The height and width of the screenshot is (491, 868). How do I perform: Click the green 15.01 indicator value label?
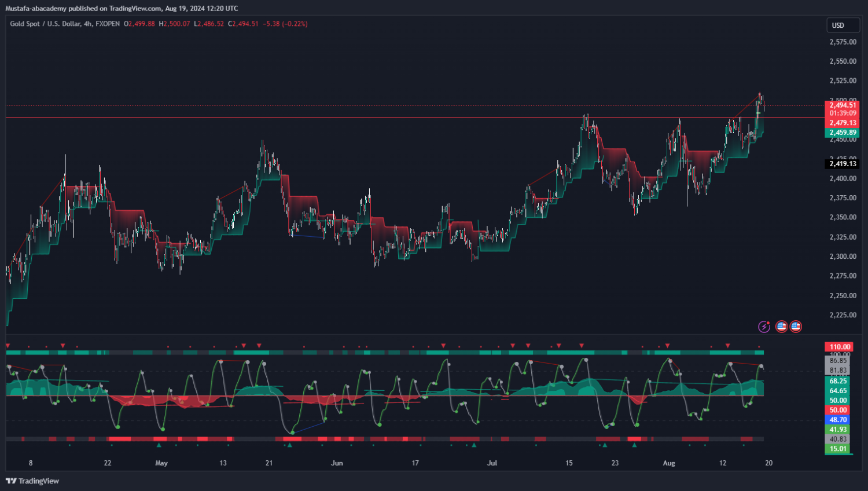click(838, 449)
